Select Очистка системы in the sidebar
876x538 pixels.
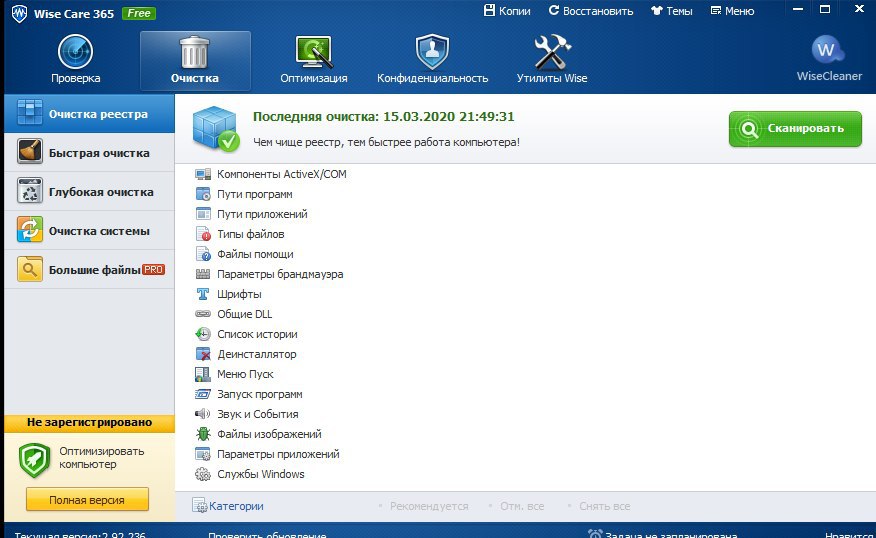[x=89, y=231]
